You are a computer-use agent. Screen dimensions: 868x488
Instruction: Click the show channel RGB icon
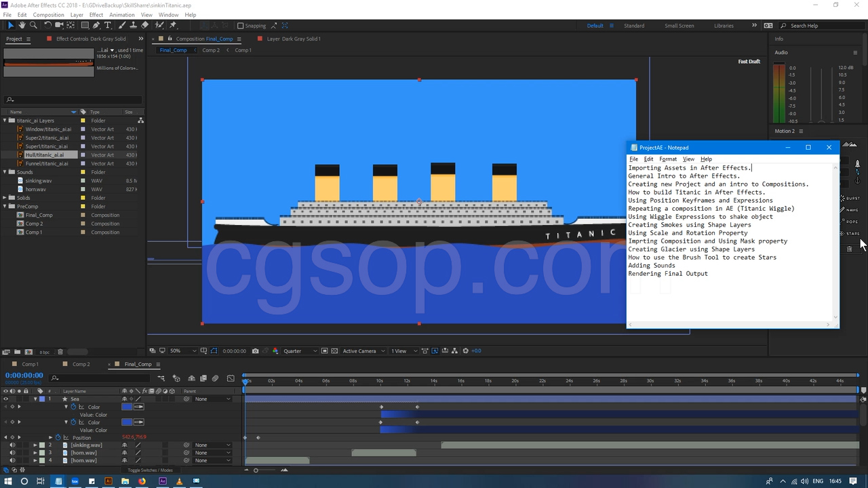pos(275,351)
